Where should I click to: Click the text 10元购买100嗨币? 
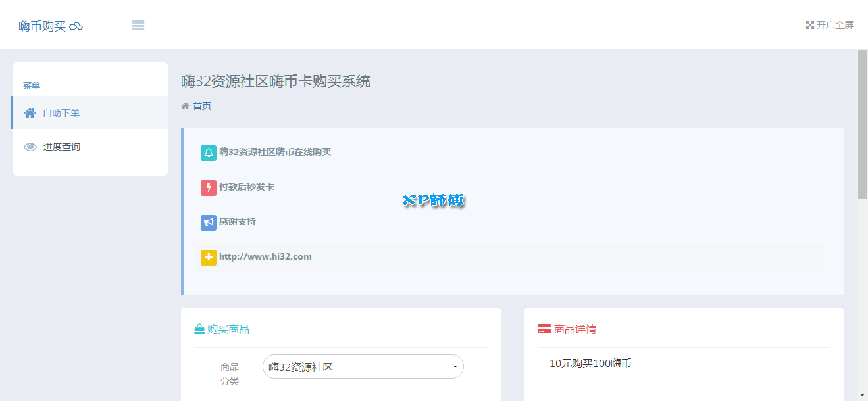tap(590, 363)
